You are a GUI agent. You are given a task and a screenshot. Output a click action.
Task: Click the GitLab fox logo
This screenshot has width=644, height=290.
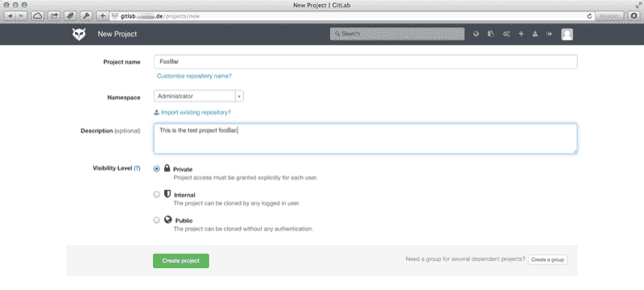(79, 34)
